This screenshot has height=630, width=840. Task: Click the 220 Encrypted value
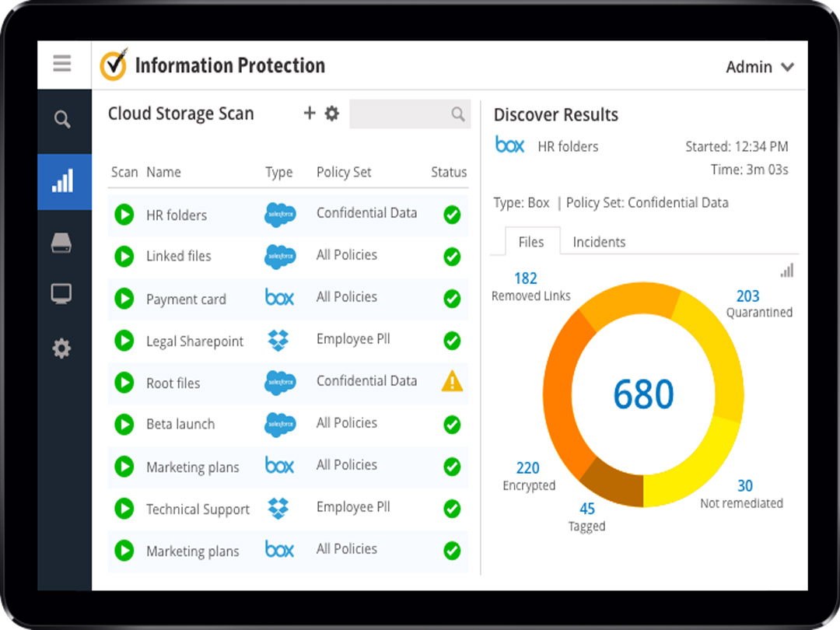[x=527, y=467]
